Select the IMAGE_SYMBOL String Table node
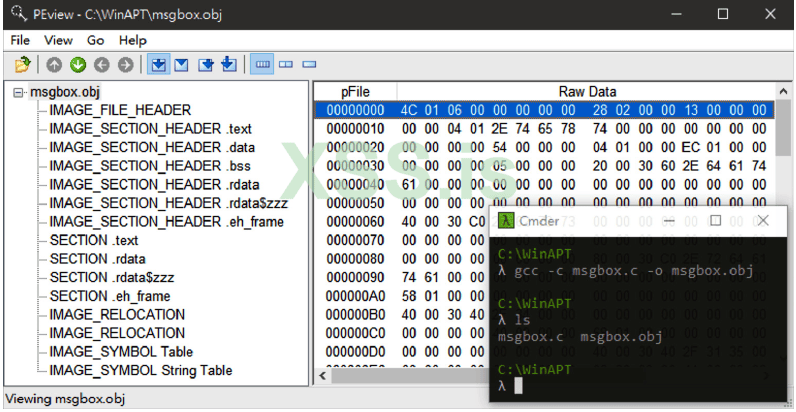Viewport: 796px width, 412px height. [140, 371]
